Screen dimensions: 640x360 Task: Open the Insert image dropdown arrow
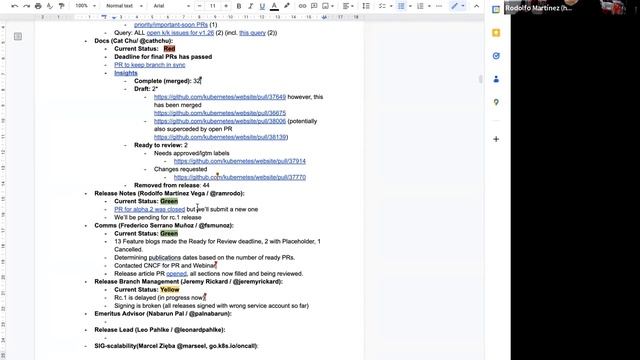point(333,6)
